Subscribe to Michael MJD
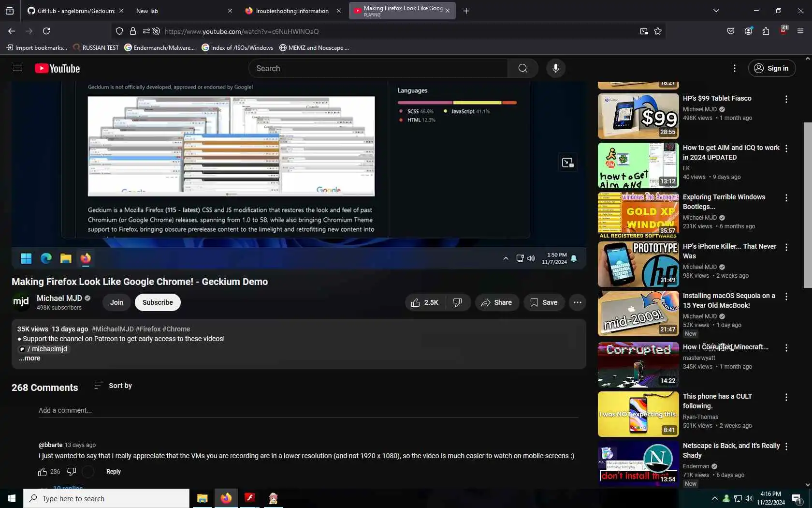The image size is (812, 508). click(158, 302)
